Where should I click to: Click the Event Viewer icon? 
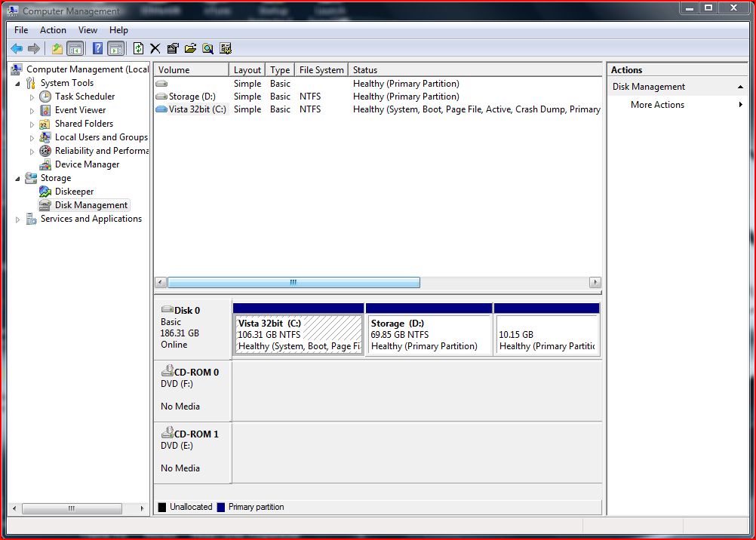(45, 110)
